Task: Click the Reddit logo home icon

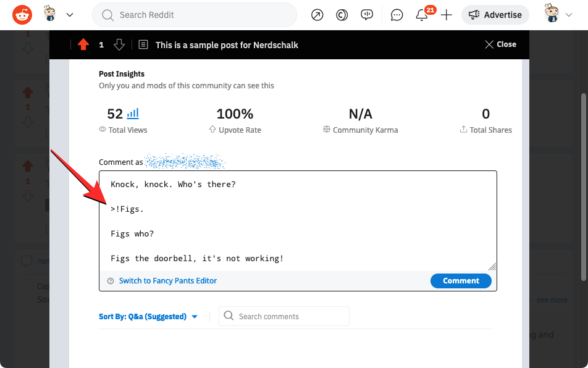Action: tap(22, 15)
